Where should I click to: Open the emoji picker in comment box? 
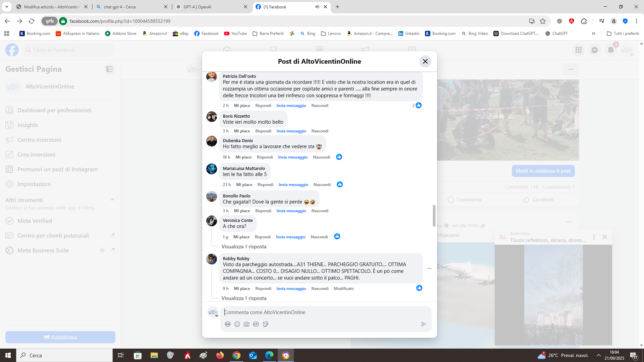point(237,324)
